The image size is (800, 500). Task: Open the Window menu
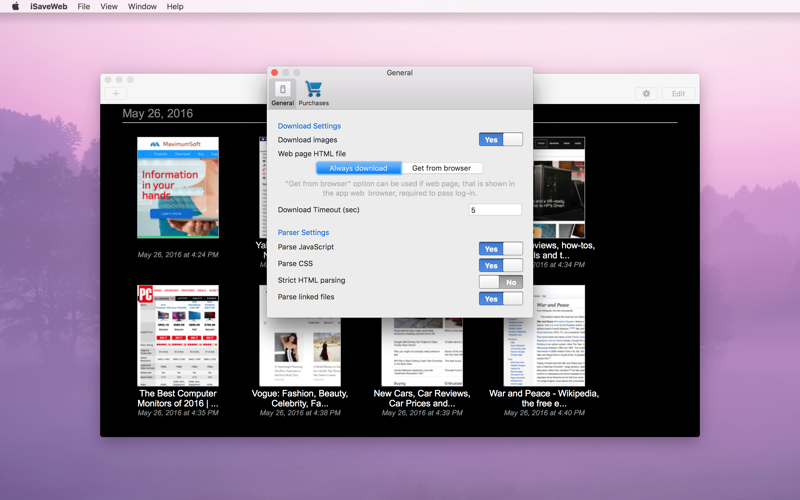(x=142, y=7)
